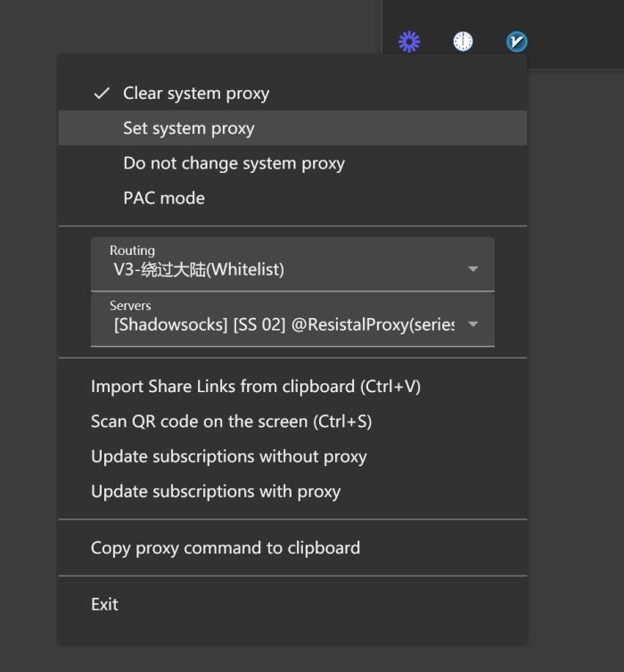
Task: Import Share Links from clipboard
Action: click(256, 387)
